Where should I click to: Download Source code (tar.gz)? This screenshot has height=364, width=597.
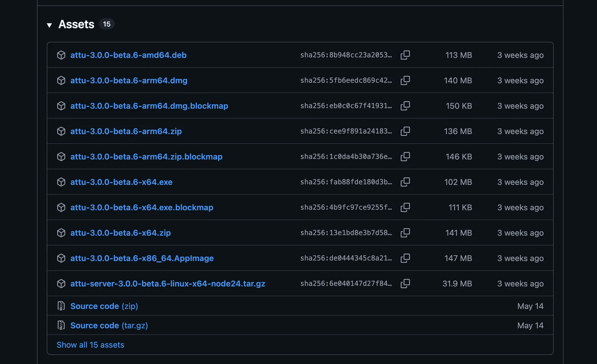point(109,326)
